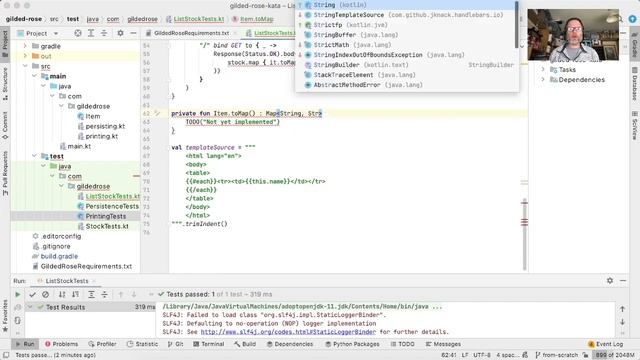Go to previous failed test arrow

coord(121,294)
